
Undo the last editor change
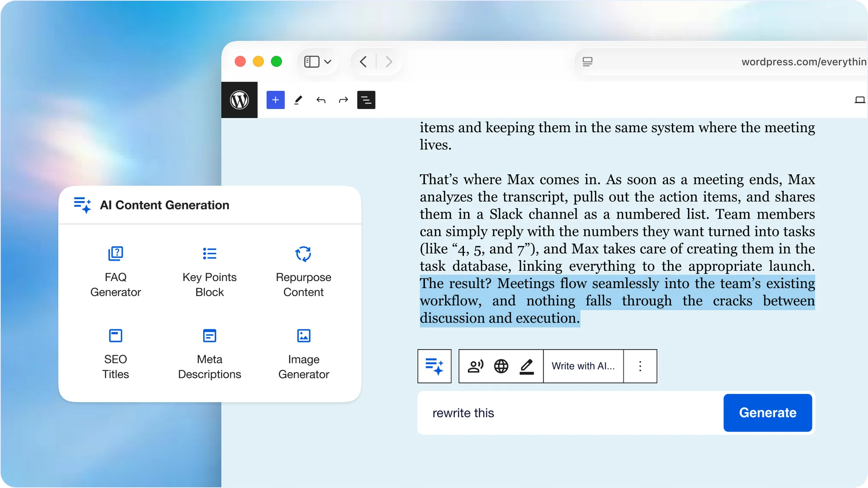pyautogui.click(x=321, y=100)
